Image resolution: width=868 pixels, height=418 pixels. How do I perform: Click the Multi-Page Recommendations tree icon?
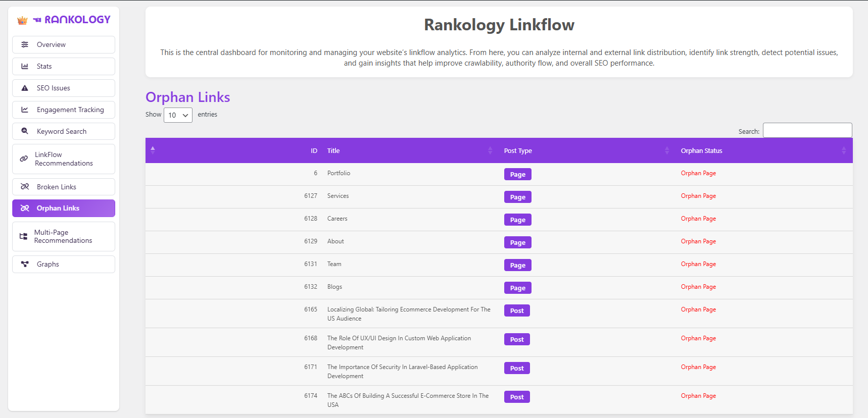pos(23,236)
